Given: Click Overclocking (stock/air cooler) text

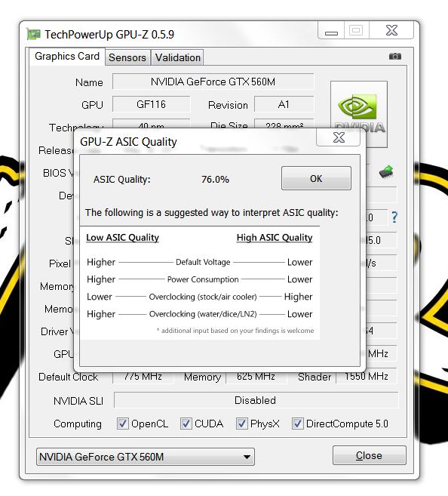Looking at the screenshot, I should (203, 297).
